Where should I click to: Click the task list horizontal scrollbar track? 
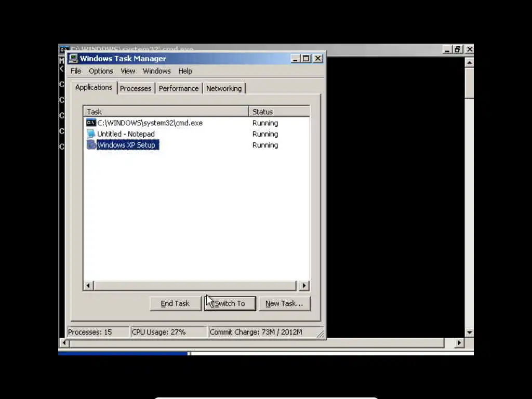(195, 286)
